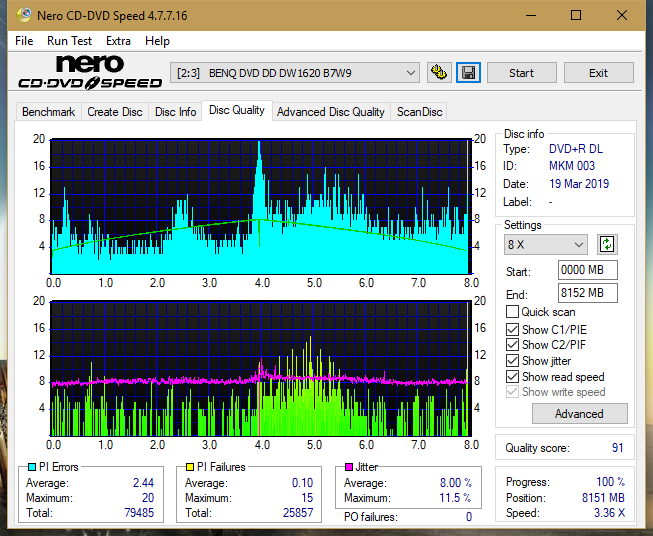Viewport: 653px width, 536px height.
Task: Click the PI Failures jitter graph area
Action: click(260, 368)
